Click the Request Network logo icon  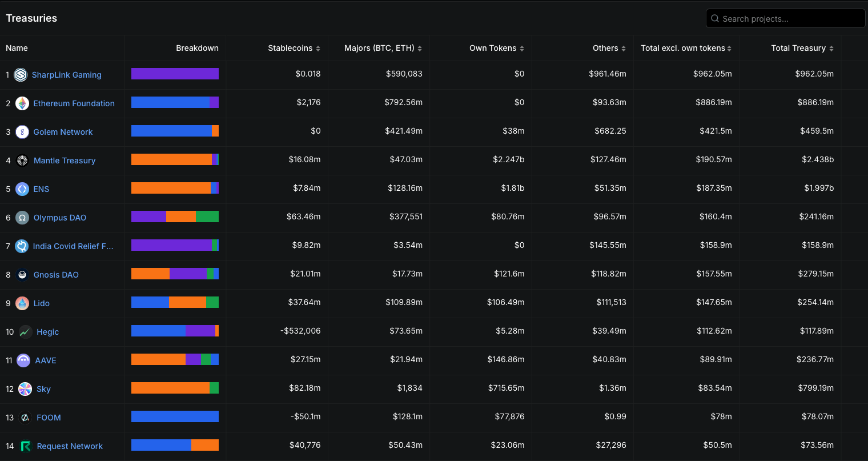[x=26, y=446]
